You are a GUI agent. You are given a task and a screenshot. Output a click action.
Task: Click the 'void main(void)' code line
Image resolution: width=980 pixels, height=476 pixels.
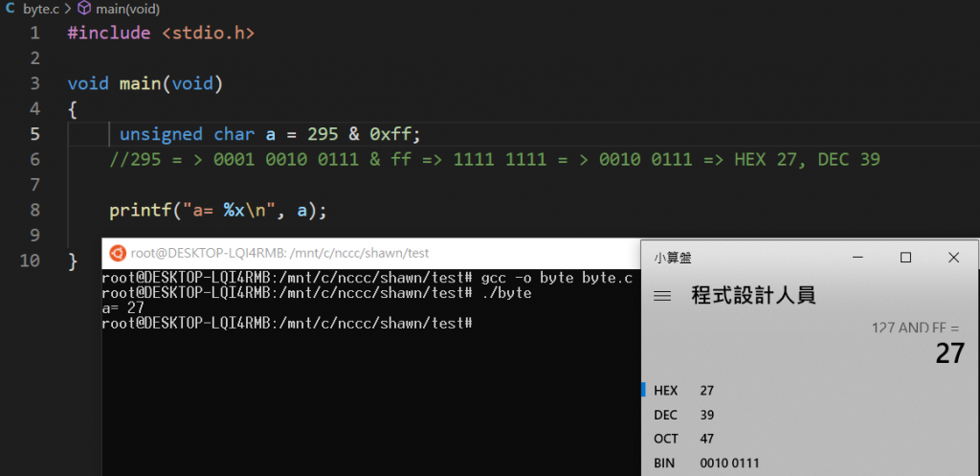click(x=145, y=83)
